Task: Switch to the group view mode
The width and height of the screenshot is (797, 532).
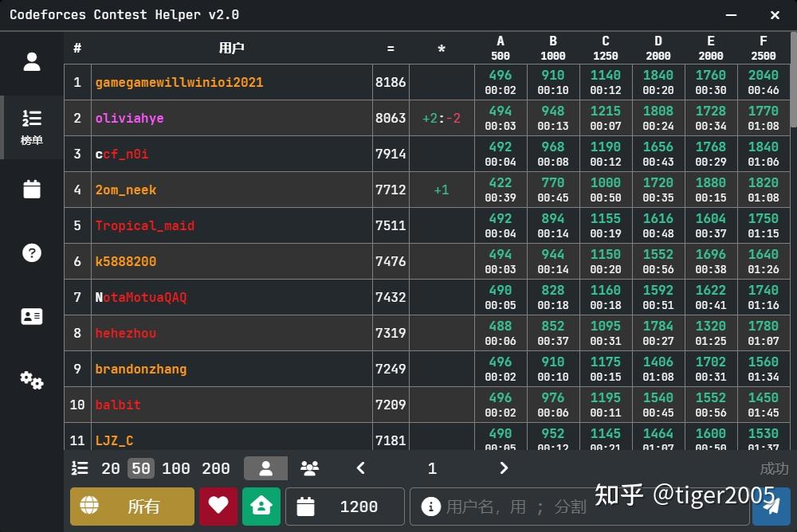Action: click(x=309, y=468)
